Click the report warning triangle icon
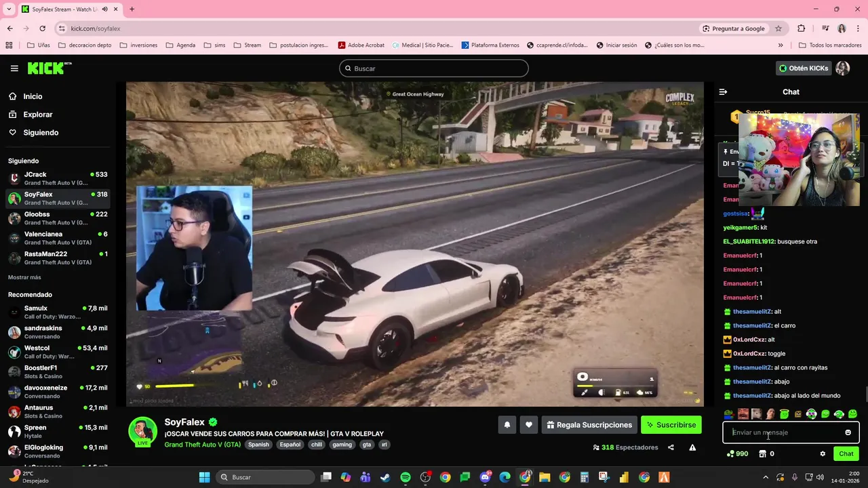Image resolution: width=868 pixels, height=488 pixels. point(692,447)
